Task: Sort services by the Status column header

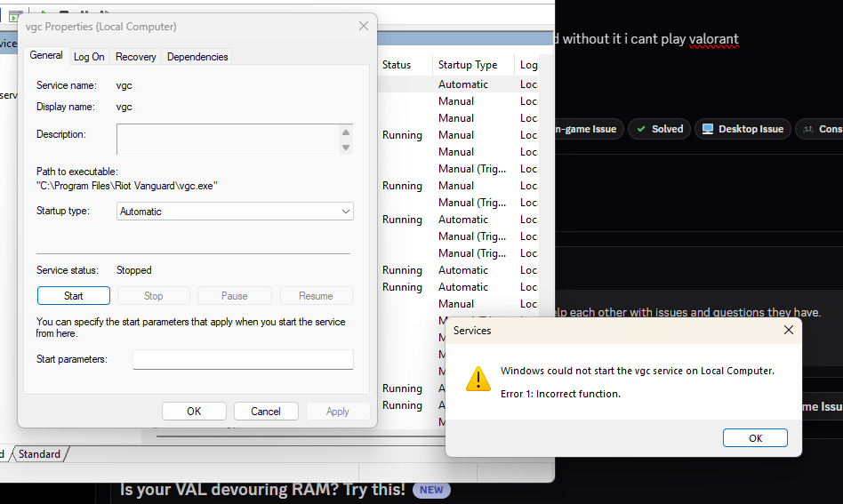Action: [x=397, y=65]
